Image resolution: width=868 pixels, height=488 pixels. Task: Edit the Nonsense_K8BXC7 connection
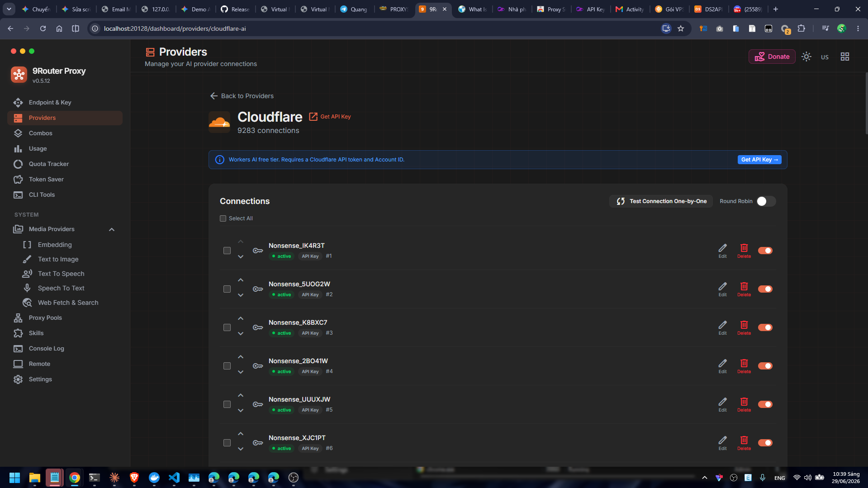[723, 327]
